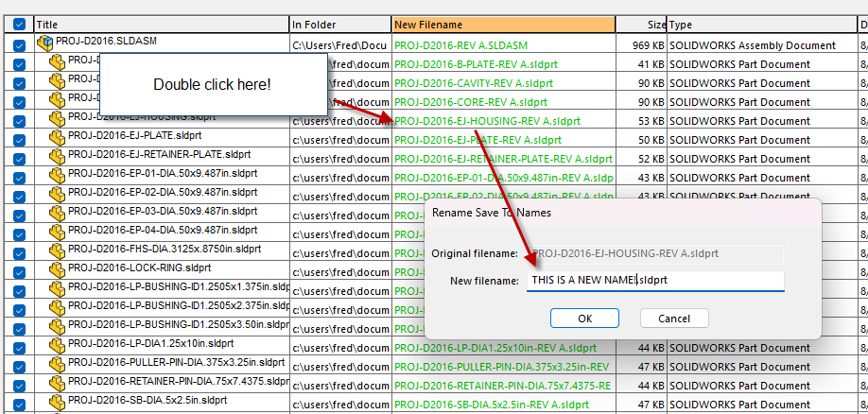Image resolution: width=868 pixels, height=414 pixels.
Task: Sort by the In Folder column header
Action: (x=339, y=25)
